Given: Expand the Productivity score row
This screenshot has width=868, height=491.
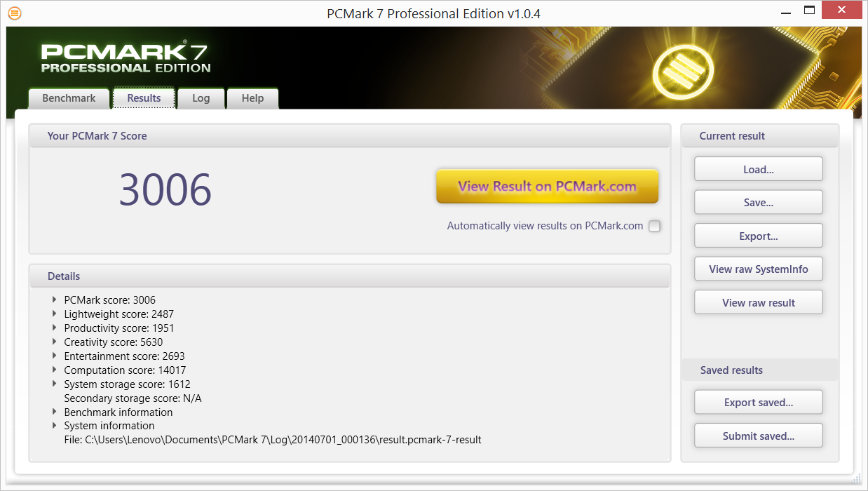Looking at the screenshot, I should pos(55,328).
